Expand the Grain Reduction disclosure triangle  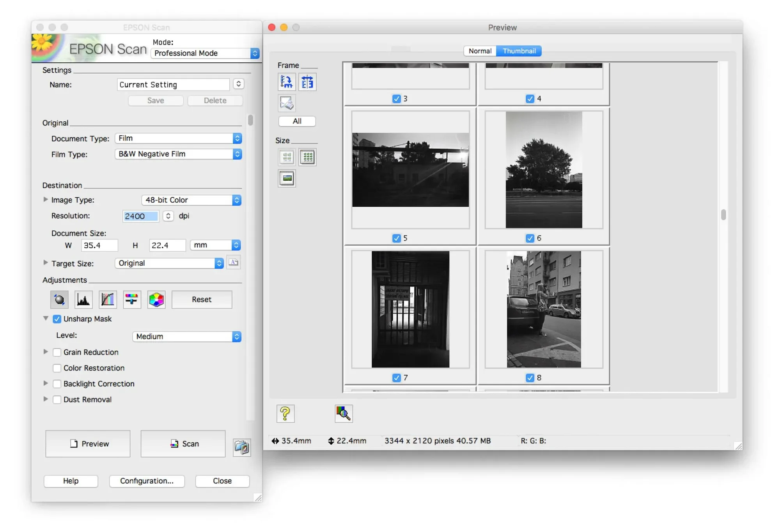point(46,352)
